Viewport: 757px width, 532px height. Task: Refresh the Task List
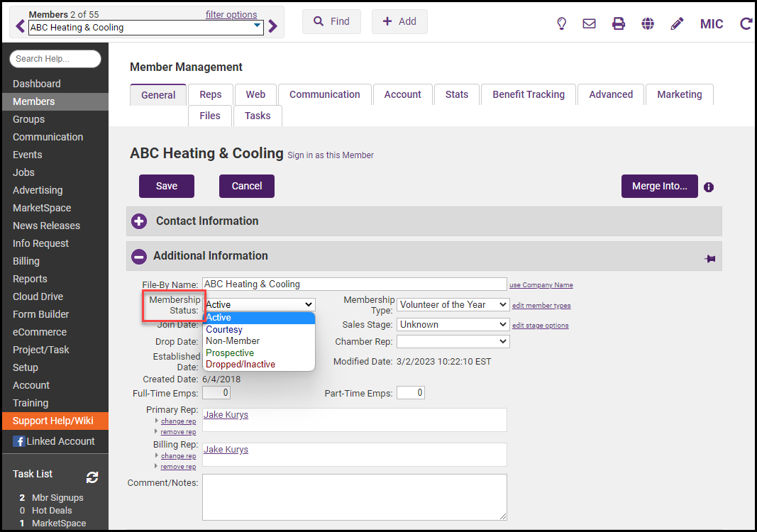pos(92,477)
